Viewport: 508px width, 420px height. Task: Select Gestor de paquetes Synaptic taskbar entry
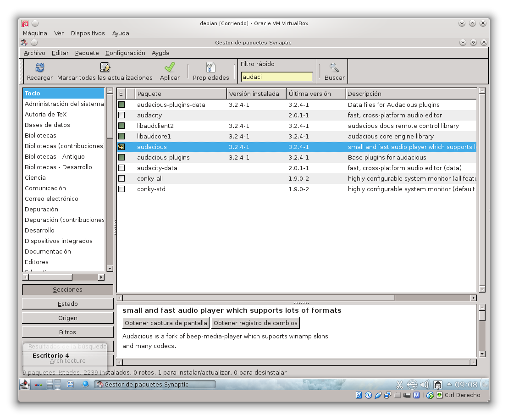(x=155, y=384)
